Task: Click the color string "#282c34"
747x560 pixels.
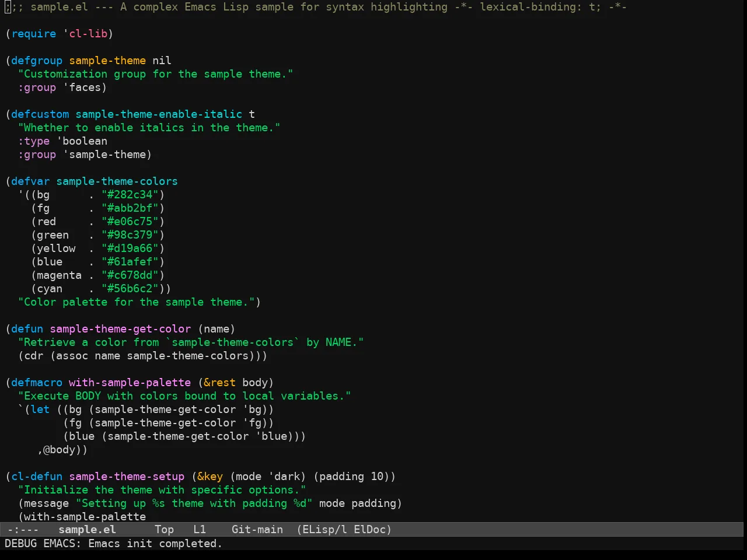Action: [130, 195]
